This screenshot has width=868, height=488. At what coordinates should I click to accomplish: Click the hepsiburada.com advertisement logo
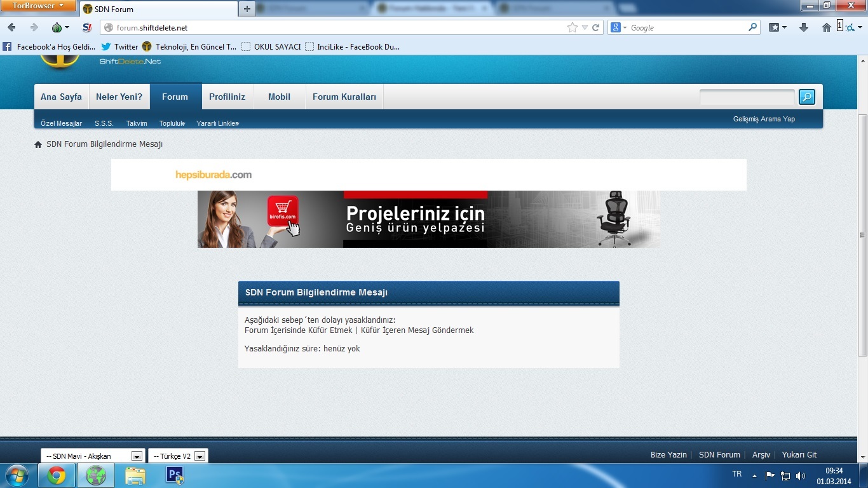coord(214,175)
